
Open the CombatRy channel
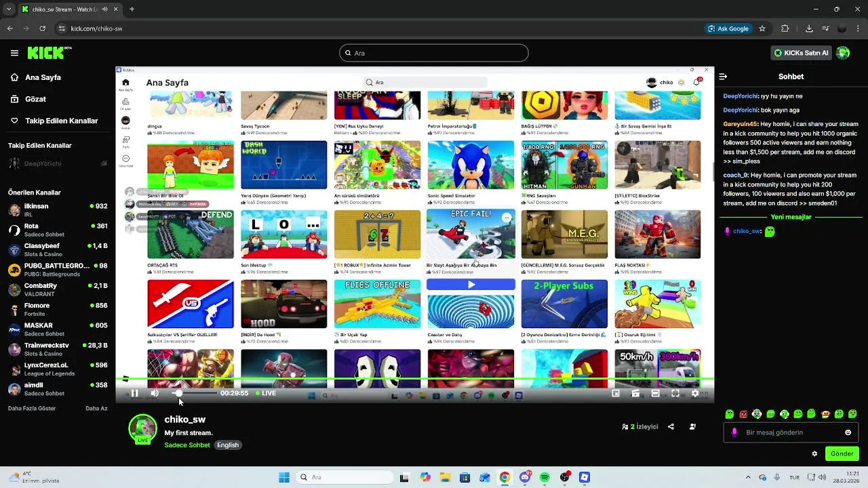click(57, 289)
